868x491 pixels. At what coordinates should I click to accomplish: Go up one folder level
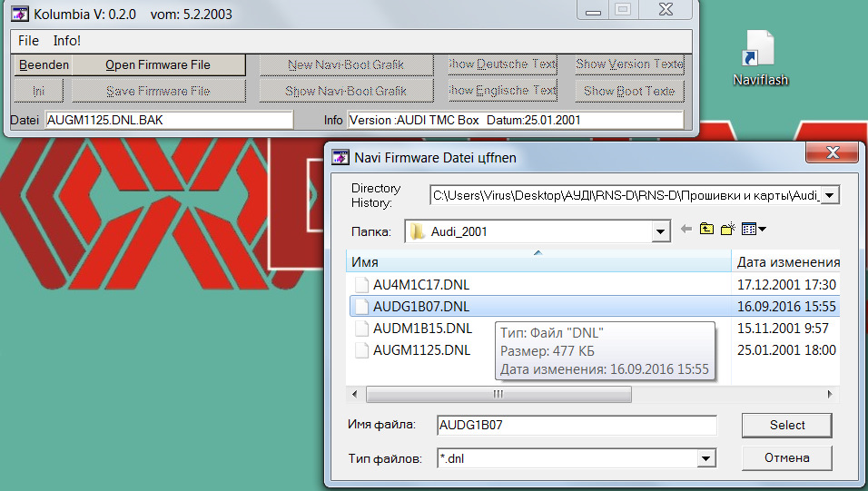point(706,229)
